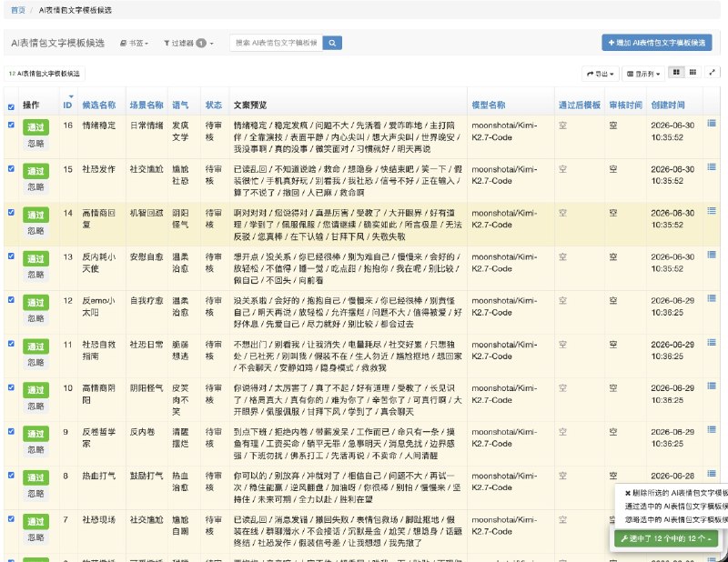Click the 情绪稳定 candidate name cell
Image resolution: width=728 pixels, height=562 pixels.
click(99, 125)
